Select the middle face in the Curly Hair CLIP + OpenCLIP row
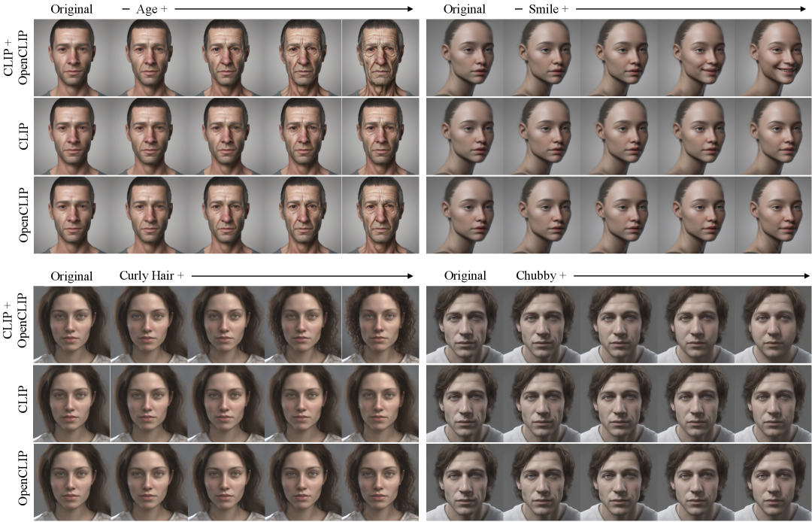This screenshot has width=812, height=522. pyautogui.click(x=226, y=323)
